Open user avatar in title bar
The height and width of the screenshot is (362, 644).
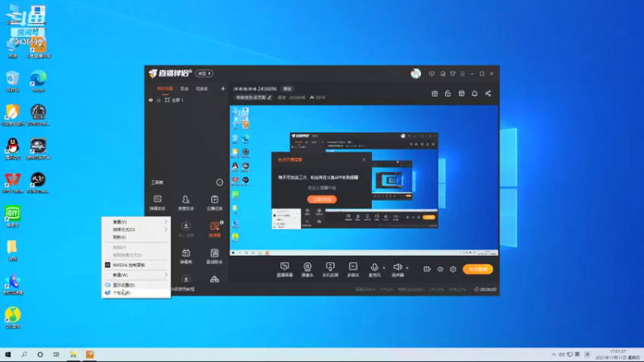(415, 73)
